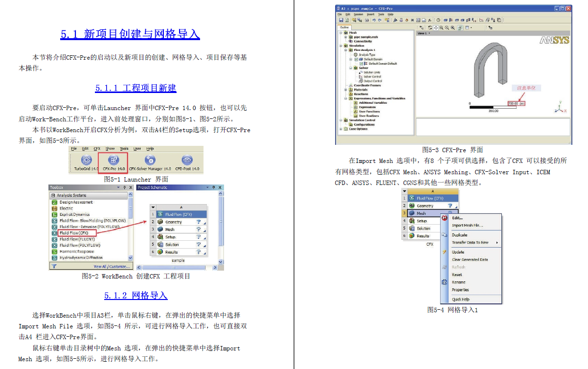
Task: Collapse the Solver node in Outline
Action: pyautogui.click(x=350, y=68)
